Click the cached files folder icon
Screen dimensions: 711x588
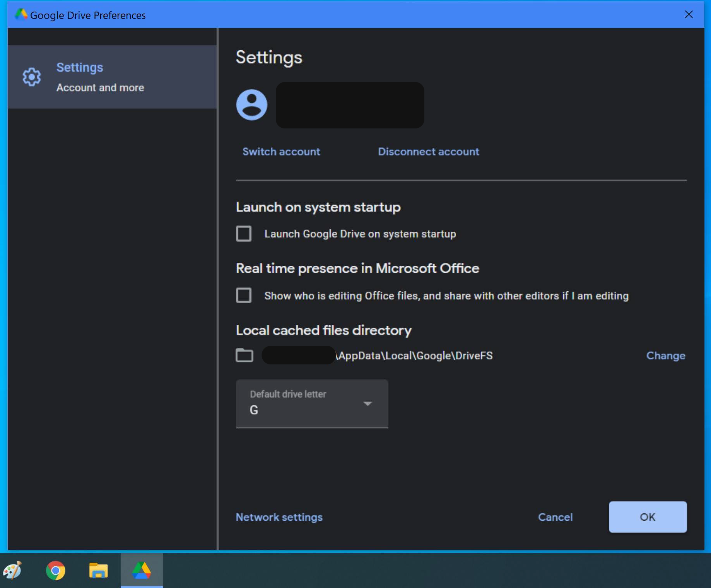tap(244, 355)
